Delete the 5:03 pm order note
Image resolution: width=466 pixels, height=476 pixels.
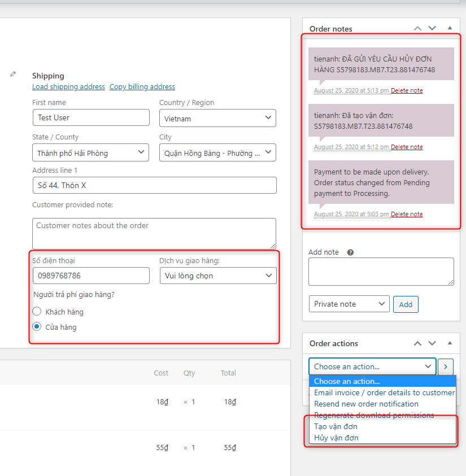[407, 215]
